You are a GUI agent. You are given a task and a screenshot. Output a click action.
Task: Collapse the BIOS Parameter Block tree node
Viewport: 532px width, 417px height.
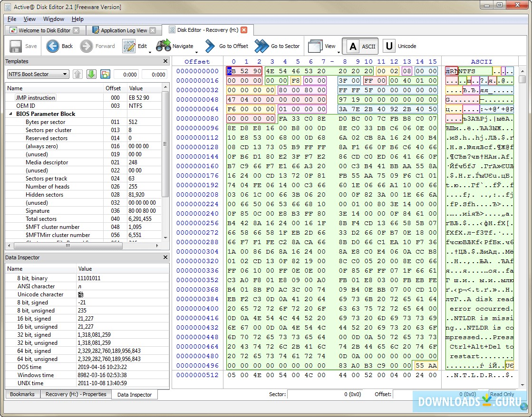10,114
